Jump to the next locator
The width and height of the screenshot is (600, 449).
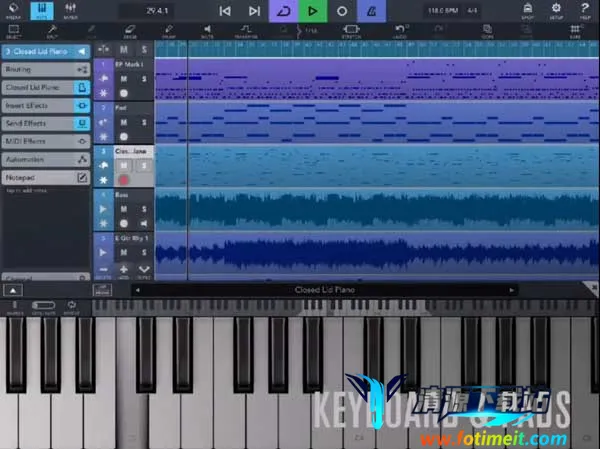(254, 11)
